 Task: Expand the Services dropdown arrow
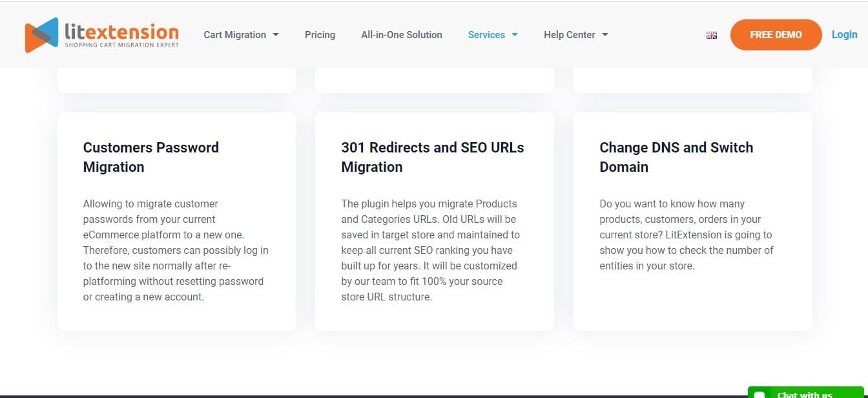pyautogui.click(x=515, y=35)
